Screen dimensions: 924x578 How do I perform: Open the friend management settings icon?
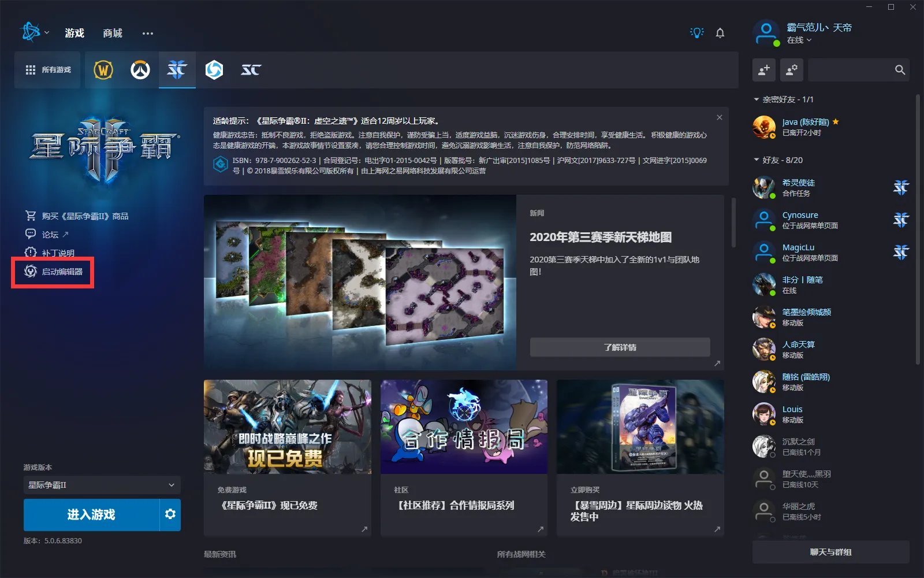(x=792, y=70)
